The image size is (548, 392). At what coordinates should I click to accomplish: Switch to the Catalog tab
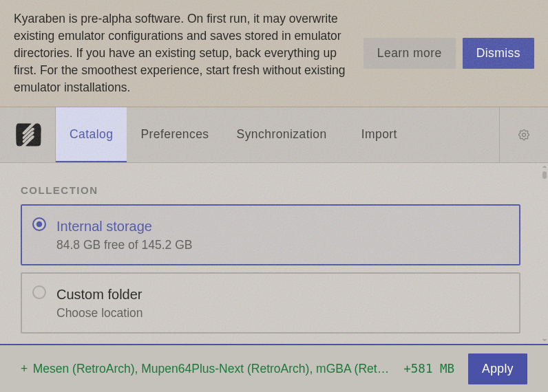[x=91, y=134]
